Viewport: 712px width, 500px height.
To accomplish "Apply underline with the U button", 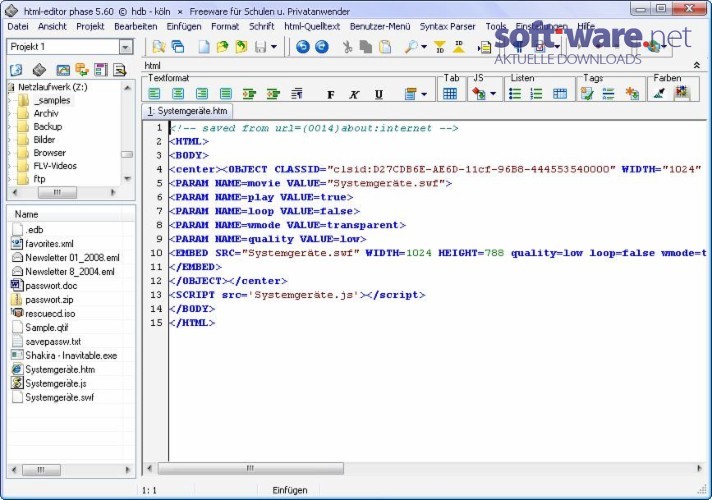I will click(378, 94).
